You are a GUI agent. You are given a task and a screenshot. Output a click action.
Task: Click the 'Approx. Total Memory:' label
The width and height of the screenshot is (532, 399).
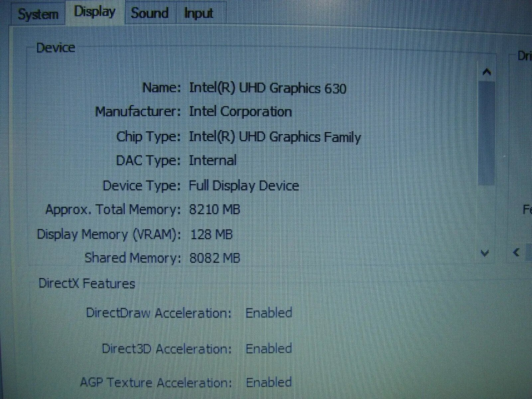[113, 210]
